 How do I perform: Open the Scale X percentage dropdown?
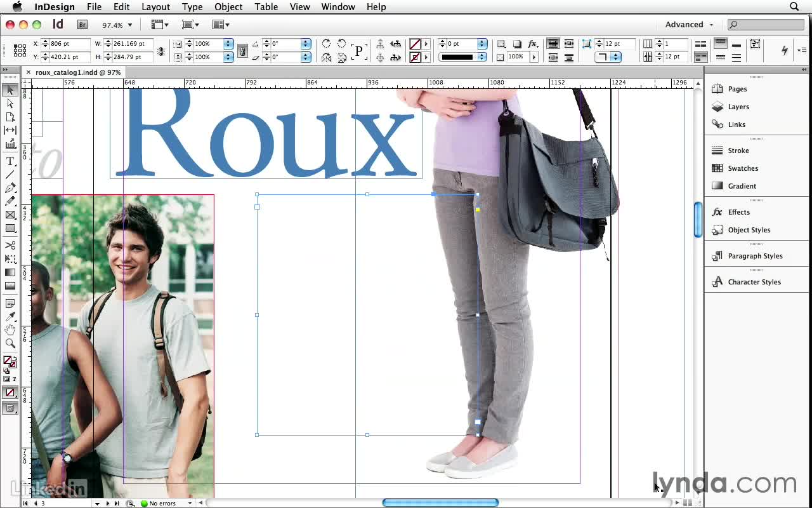[x=228, y=44]
